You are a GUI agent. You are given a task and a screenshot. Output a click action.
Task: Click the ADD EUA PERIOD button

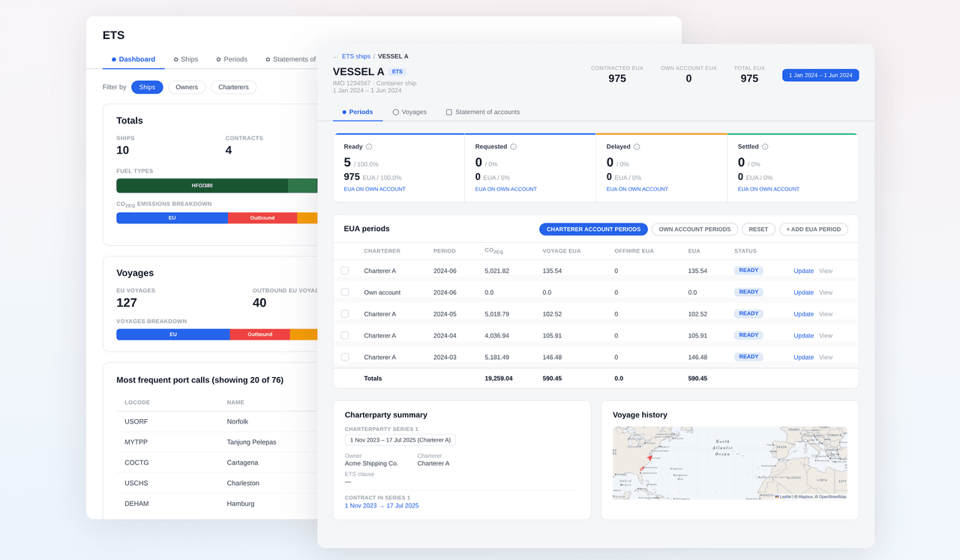814,229
